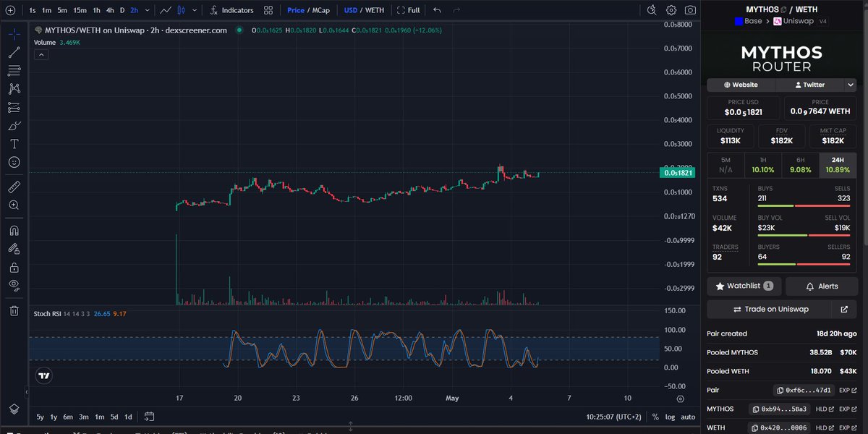868x434 pixels.
Task: Open the quick search icon
Action: click(x=652, y=10)
